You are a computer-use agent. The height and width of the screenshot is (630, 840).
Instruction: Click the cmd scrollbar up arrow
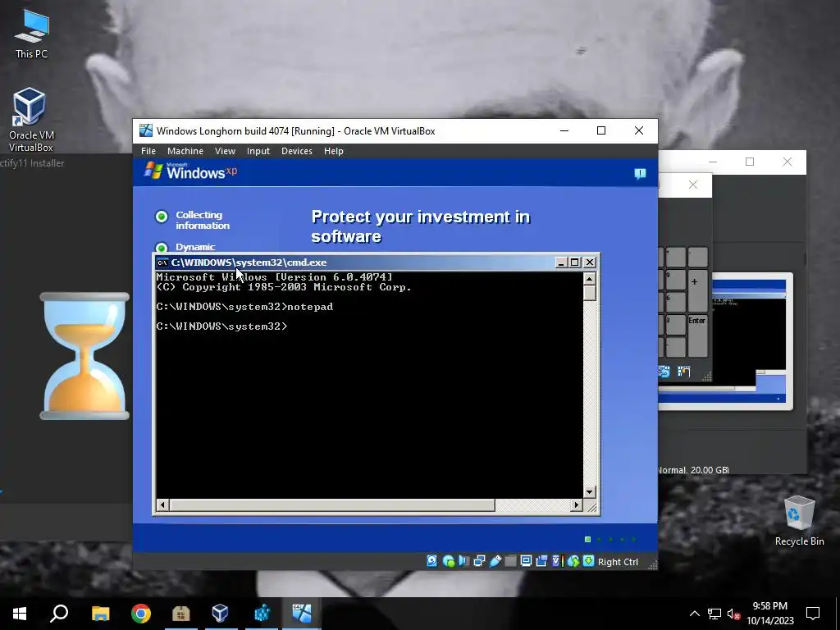click(x=589, y=279)
